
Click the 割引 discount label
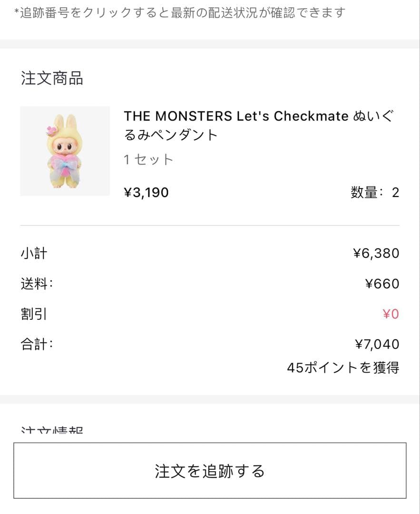pyautogui.click(x=34, y=314)
